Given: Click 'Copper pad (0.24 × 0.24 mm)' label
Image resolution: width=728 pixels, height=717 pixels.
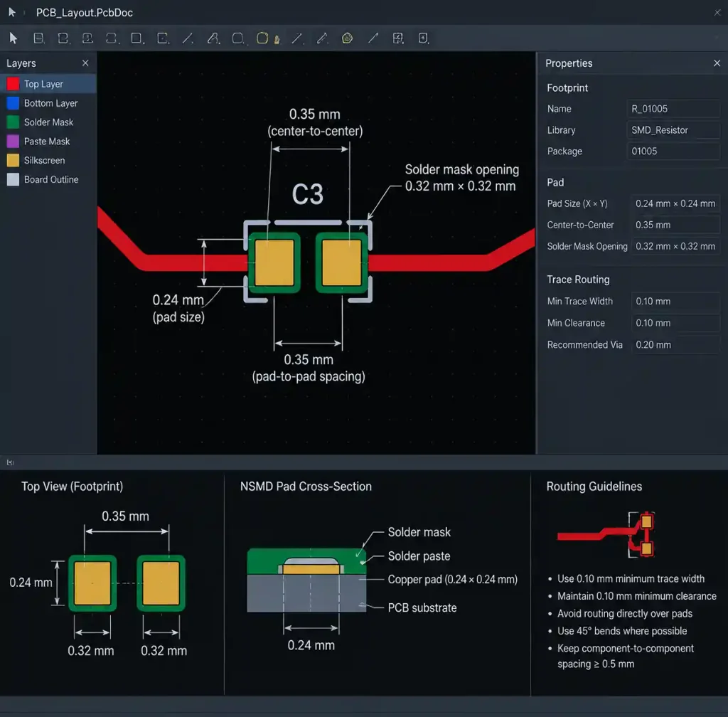Looking at the screenshot, I should click(452, 579).
